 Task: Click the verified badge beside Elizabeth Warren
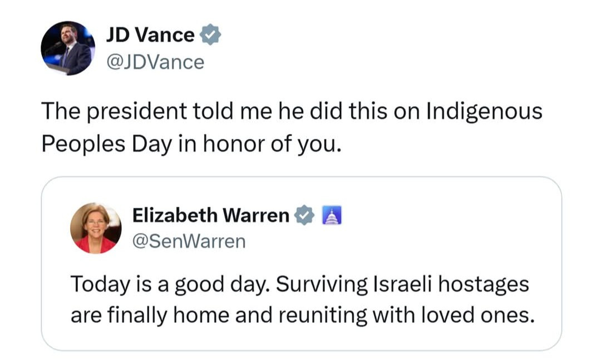pyautogui.click(x=304, y=215)
